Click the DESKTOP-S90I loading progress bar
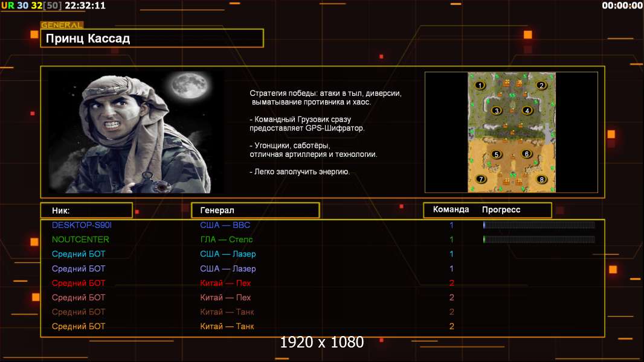The image size is (644, 362). 539,224
